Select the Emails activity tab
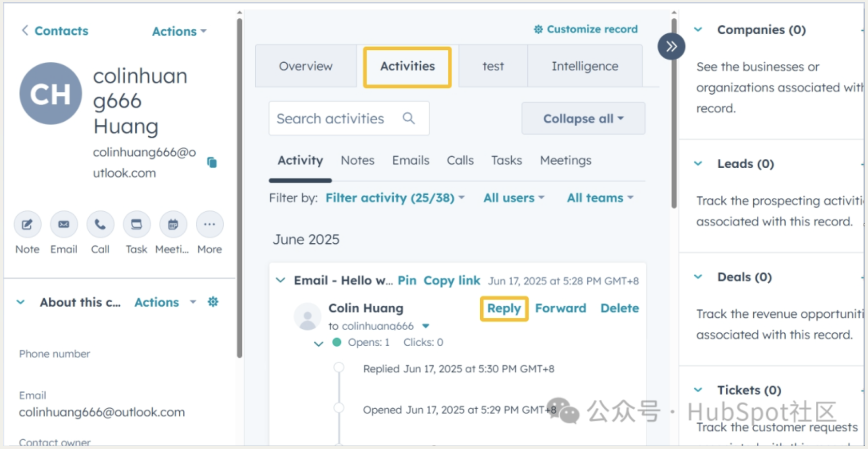Screen dimensions: 868x449 410,160
